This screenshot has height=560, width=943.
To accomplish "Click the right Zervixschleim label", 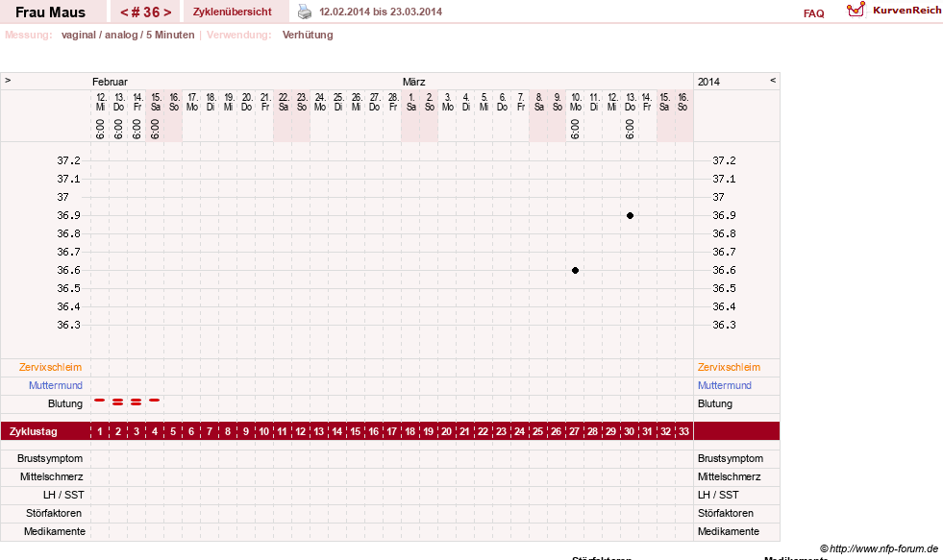I will pyautogui.click(x=729, y=367).
